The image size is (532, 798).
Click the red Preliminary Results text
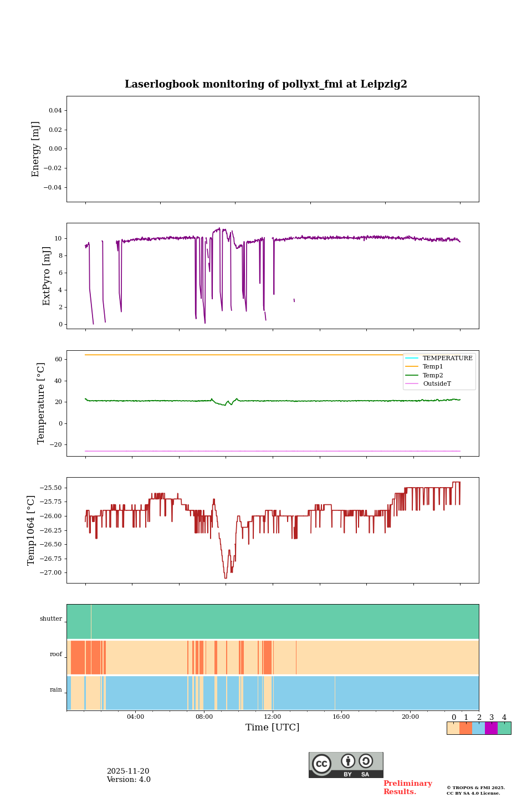coord(407,787)
